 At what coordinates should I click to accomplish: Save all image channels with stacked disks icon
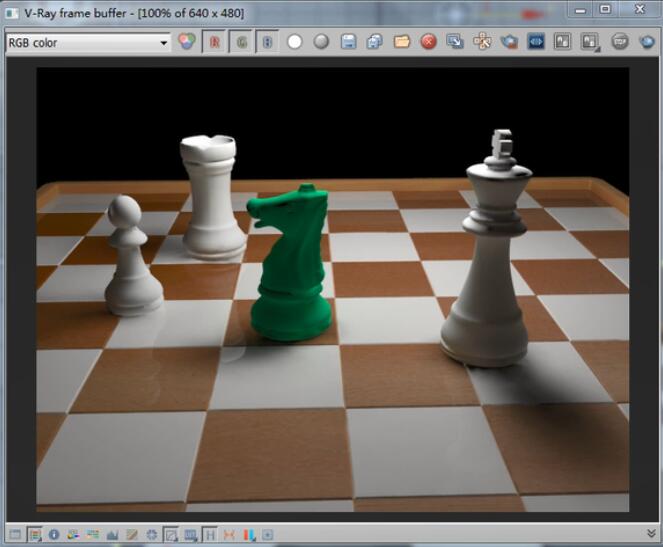375,42
